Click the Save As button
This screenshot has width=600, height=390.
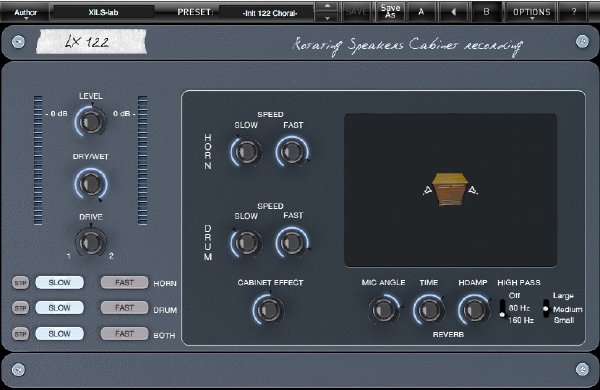[x=390, y=12]
